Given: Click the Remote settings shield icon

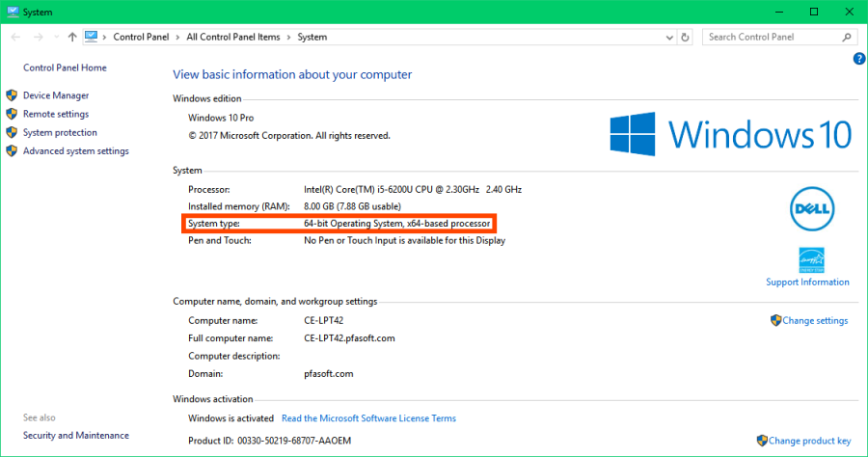Looking at the screenshot, I should (12, 114).
